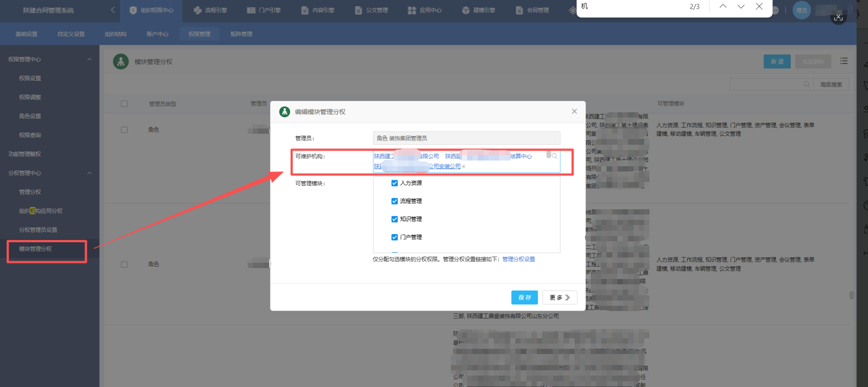Uncheck the 知识管理 module checkbox
The image size is (868, 387).
pyautogui.click(x=395, y=219)
